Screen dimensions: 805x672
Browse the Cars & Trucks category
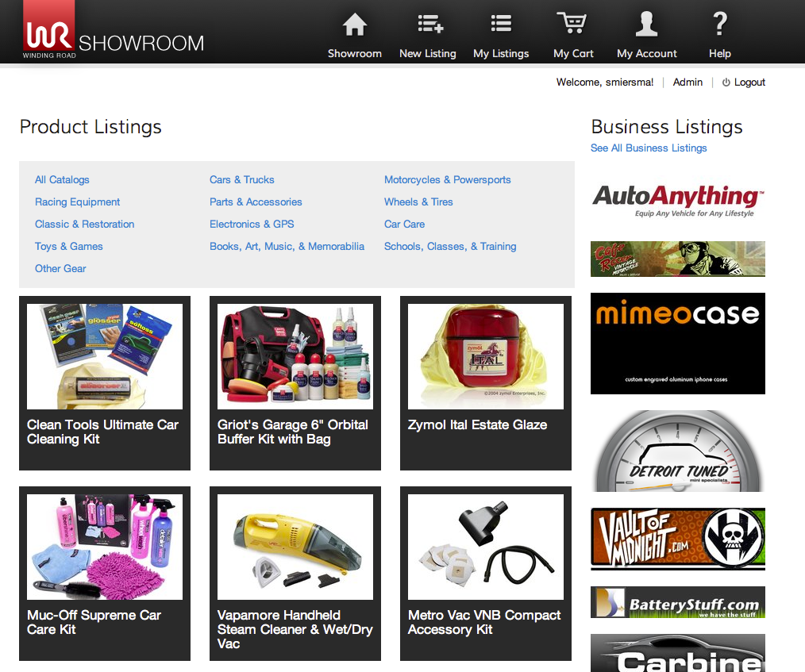pyautogui.click(x=242, y=179)
